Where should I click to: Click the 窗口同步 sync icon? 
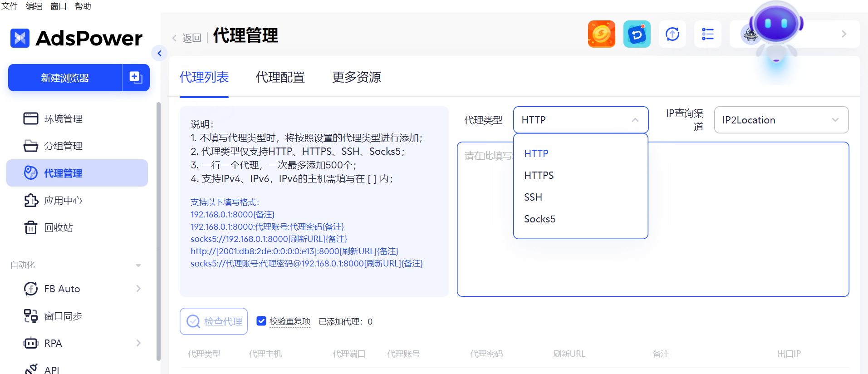(31, 316)
